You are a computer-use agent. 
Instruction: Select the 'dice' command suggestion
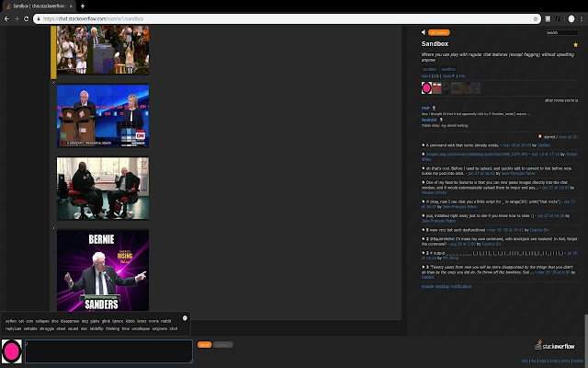(55, 321)
